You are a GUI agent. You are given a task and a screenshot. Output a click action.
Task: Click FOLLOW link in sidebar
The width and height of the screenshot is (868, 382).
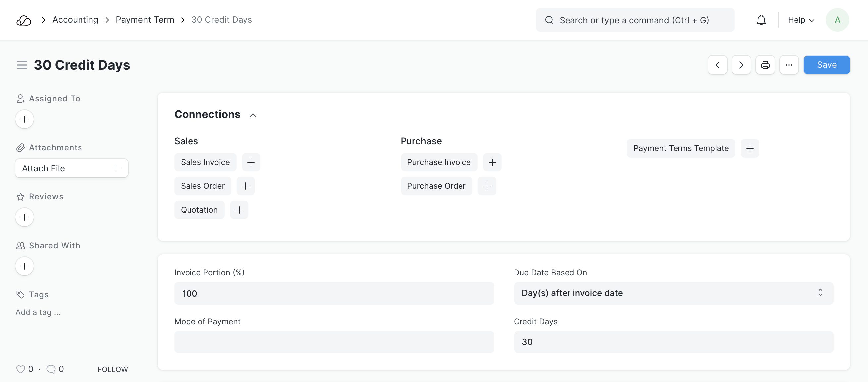click(113, 369)
